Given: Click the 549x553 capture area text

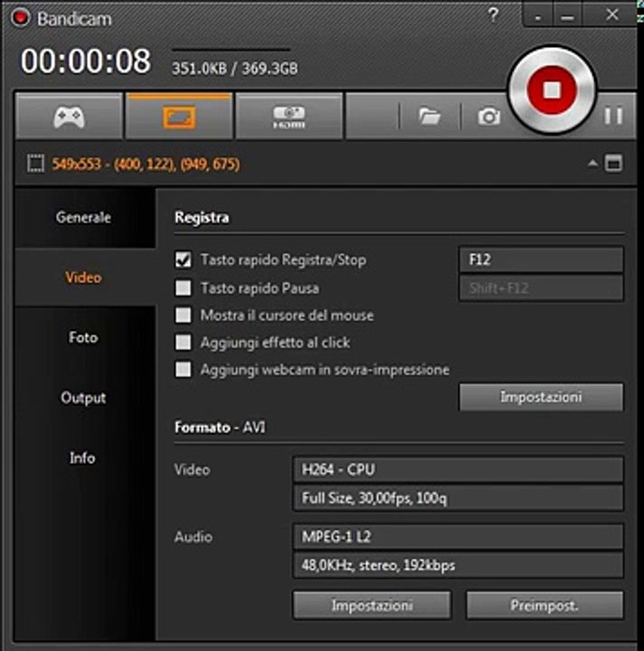Looking at the screenshot, I should click(x=146, y=165).
